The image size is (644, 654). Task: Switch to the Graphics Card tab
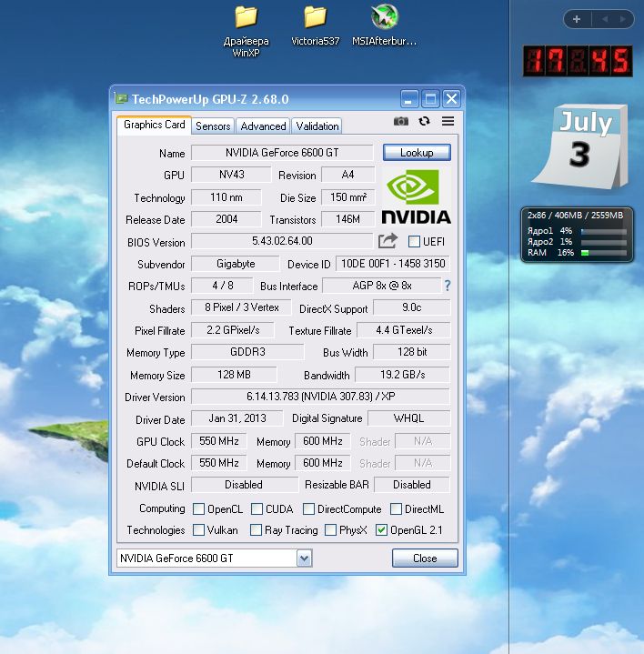(x=155, y=125)
